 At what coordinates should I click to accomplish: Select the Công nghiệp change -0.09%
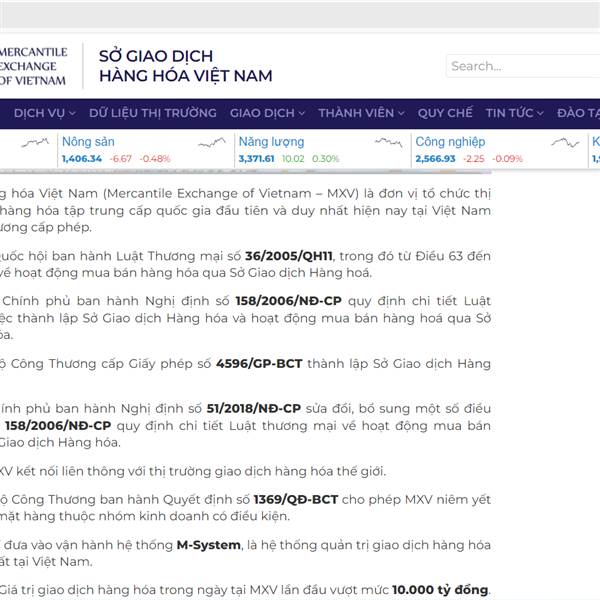(507, 159)
